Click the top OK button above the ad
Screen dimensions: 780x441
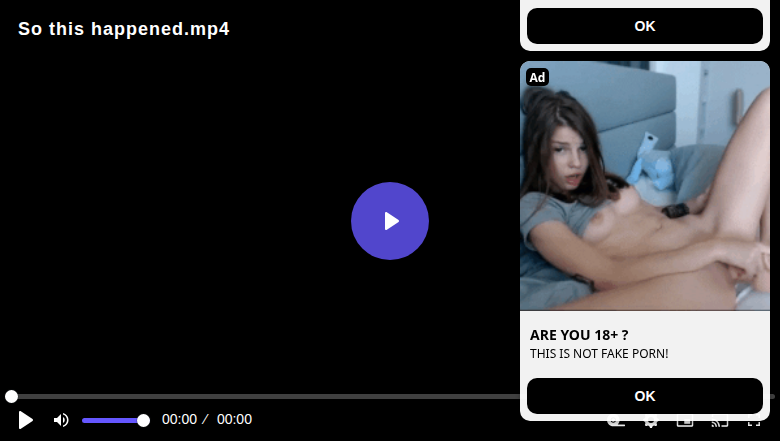coord(645,26)
